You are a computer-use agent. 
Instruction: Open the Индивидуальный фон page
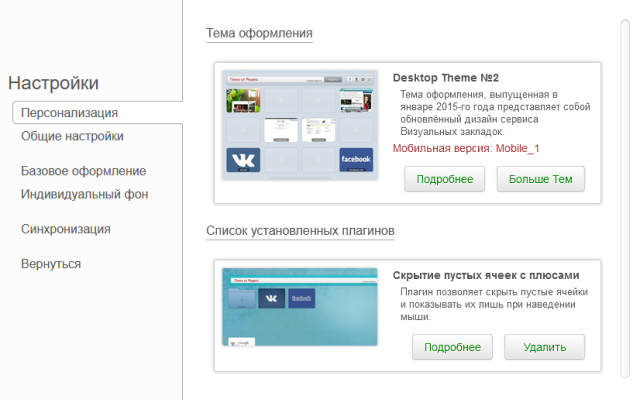[84, 194]
